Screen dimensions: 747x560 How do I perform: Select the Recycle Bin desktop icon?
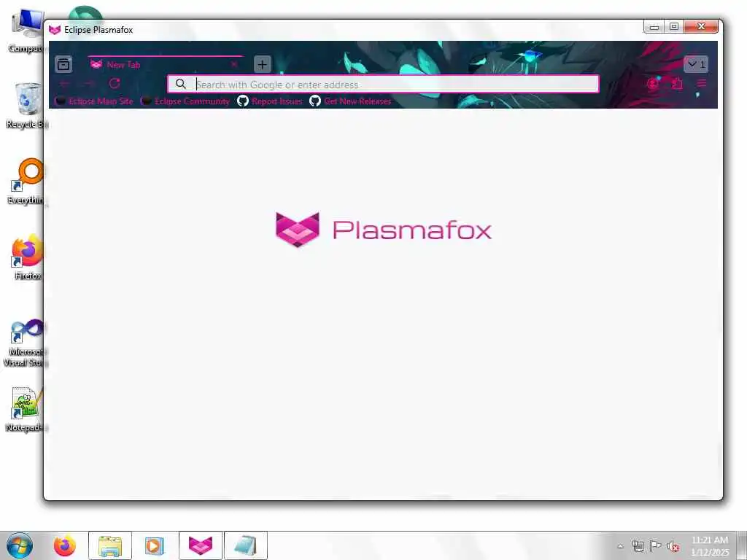(x=27, y=105)
